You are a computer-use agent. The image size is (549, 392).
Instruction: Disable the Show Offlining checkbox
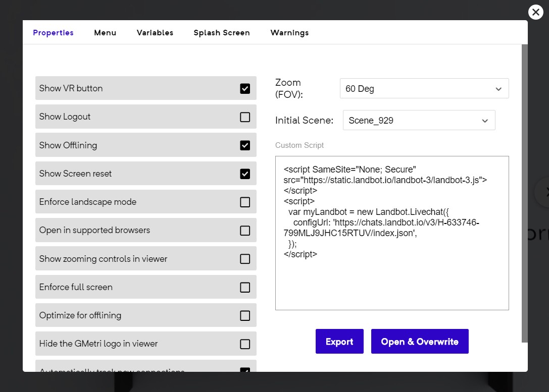click(x=245, y=145)
